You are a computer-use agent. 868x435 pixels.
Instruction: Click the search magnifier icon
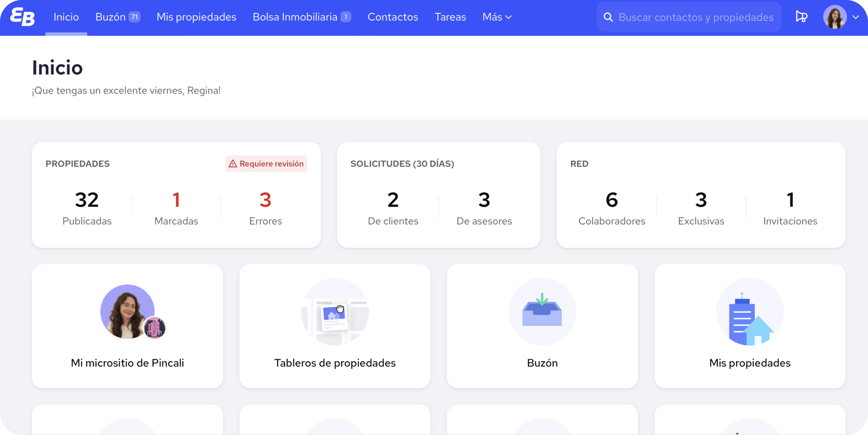(608, 17)
